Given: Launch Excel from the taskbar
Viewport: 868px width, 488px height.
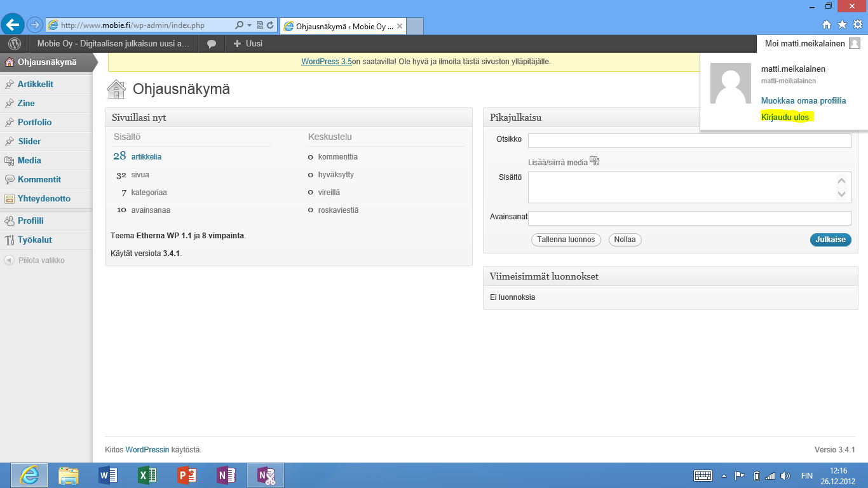Looking at the screenshot, I should coord(147,475).
